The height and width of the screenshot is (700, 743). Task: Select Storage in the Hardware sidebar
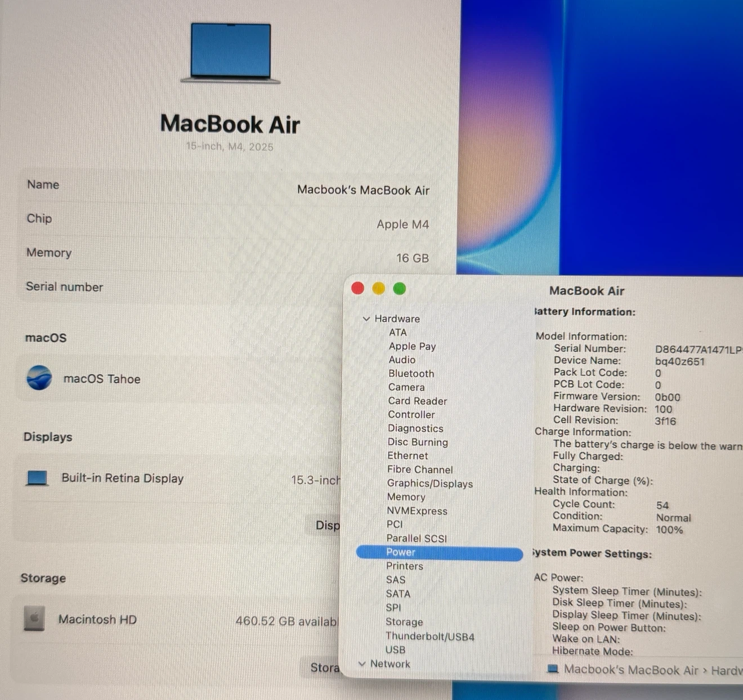coord(404,622)
